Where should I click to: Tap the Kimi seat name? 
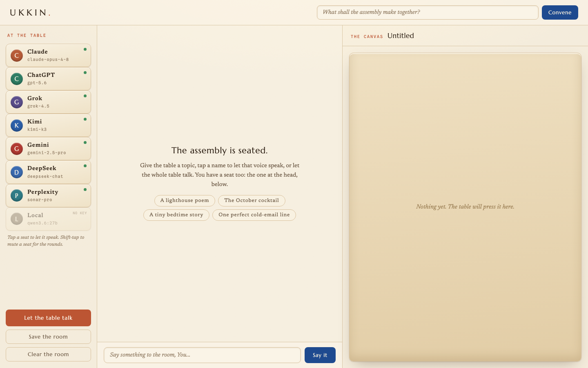35,121
